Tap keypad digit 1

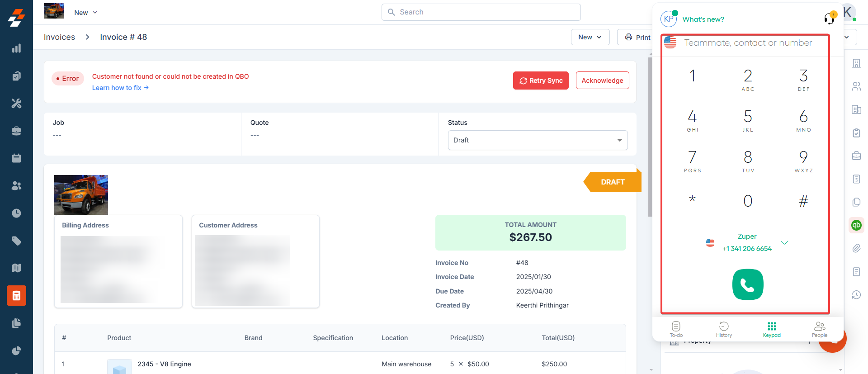pos(692,76)
